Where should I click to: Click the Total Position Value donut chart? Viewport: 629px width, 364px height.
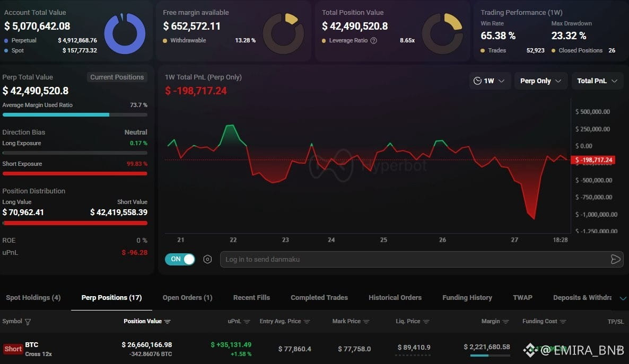442,34
